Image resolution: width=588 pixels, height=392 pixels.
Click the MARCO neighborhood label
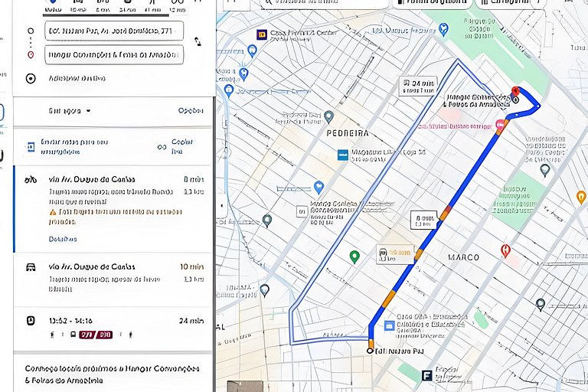(463, 257)
